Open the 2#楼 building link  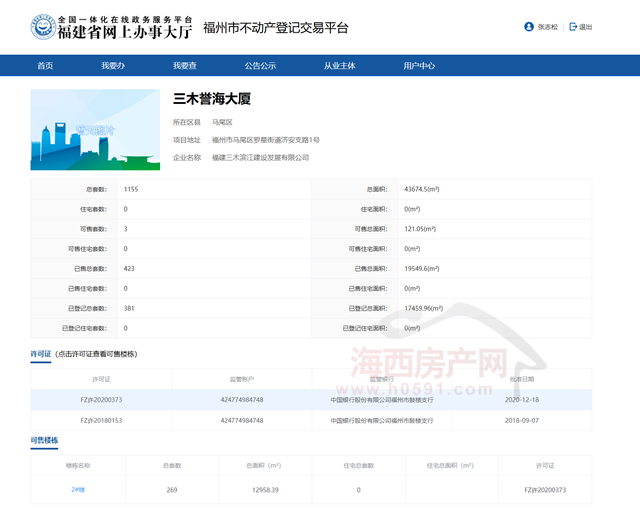(x=78, y=490)
